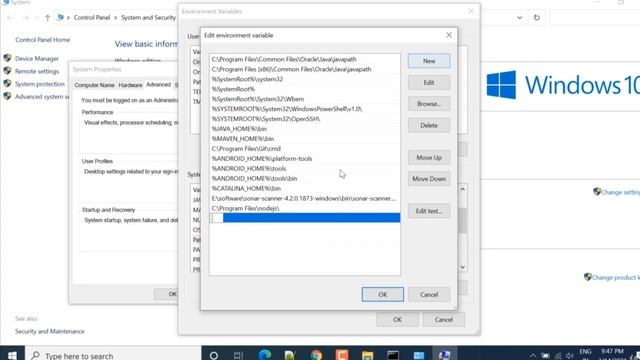Image resolution: width=640 pixels, height=360 pixels.
Task: Open the Windows Start menu
Action: point(12,355)
